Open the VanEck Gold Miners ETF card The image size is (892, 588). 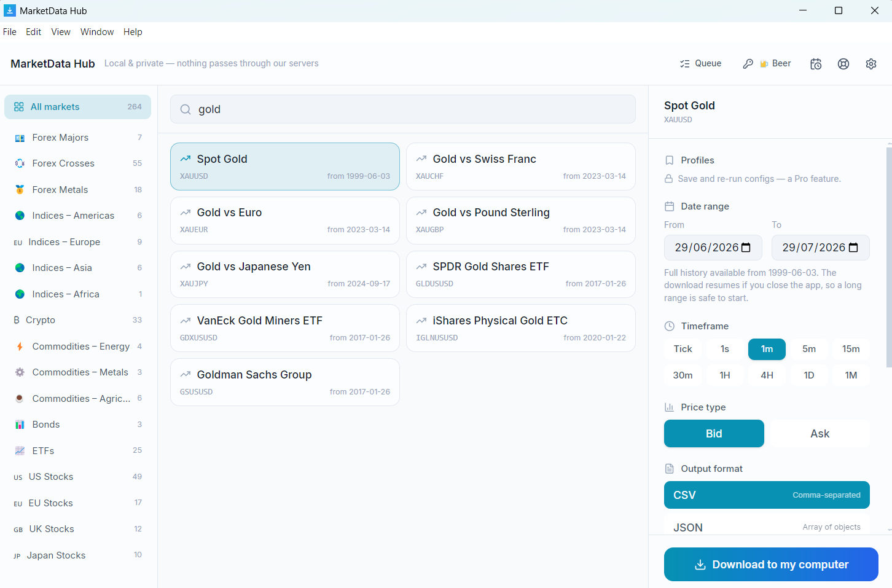point(285,328)
